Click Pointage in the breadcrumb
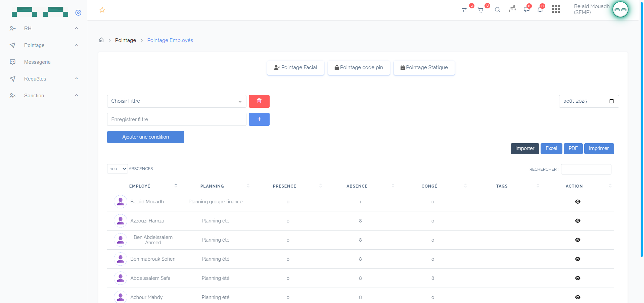 [x=126, y=40]
